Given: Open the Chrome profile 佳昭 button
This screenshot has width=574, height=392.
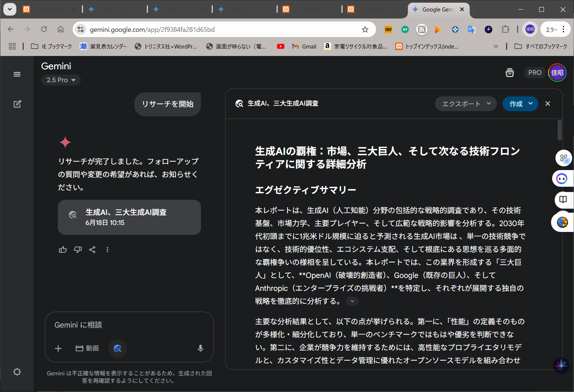Looking at the screenshot, I should pos(530,29).
